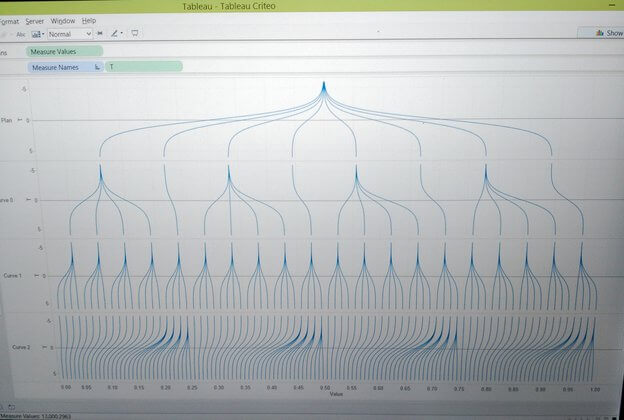This screenshot has width=624, height=420.
Task: Click the fix axes pin icon
Action: point(100,33)
